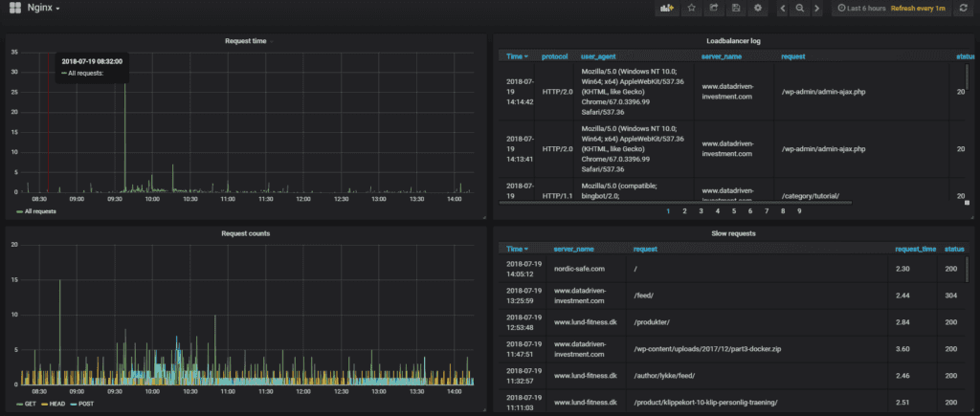Screen dimensions: 980x416
Task: Star this dashboard as favorite
Action: coord(691,8)
